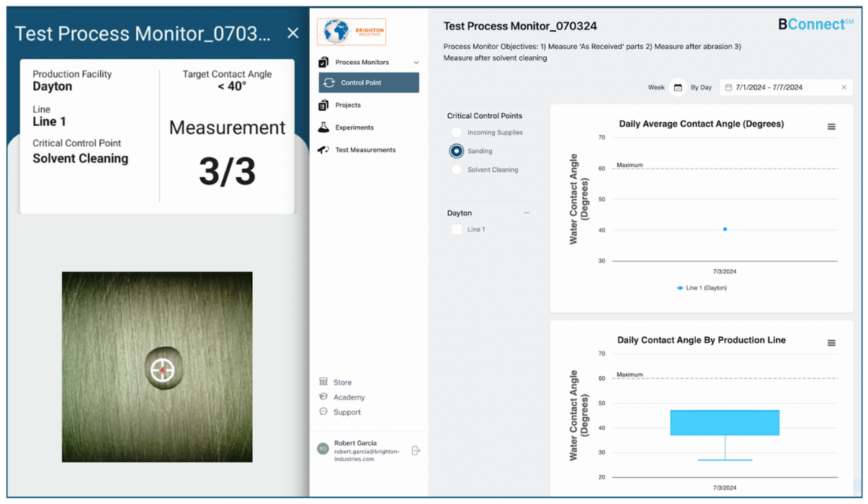The height and width of the screenshot is (504, 868).
Task: Switch to By Day view
Action: pos(702,86)
